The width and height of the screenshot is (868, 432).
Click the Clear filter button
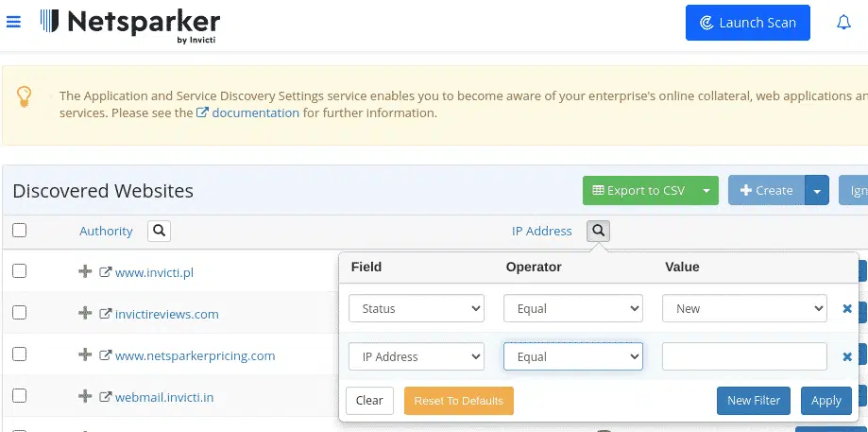[369, 401]
